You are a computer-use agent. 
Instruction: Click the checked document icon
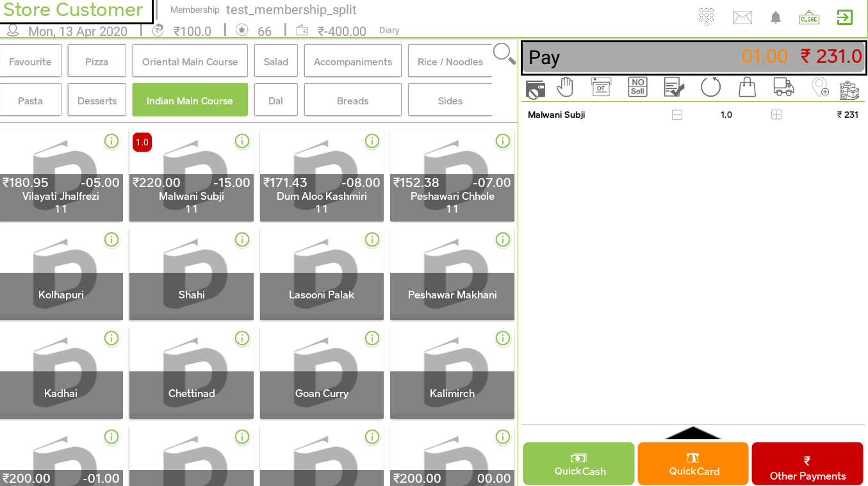(673, 87)
